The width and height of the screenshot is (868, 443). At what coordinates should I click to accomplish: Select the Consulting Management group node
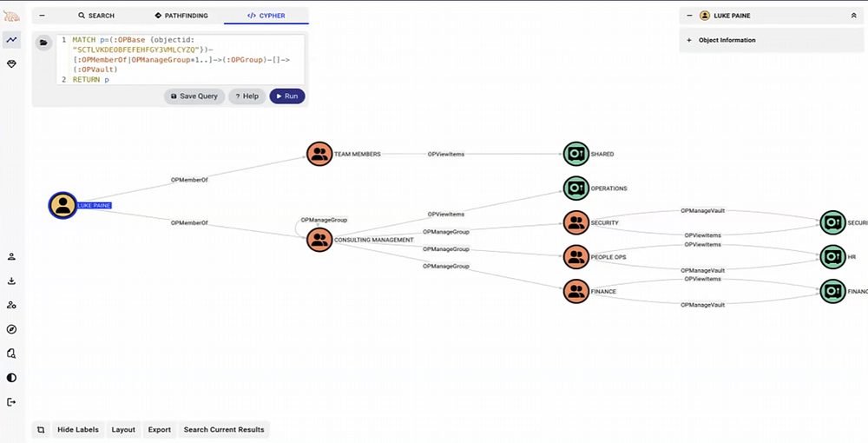click(319, 240)
